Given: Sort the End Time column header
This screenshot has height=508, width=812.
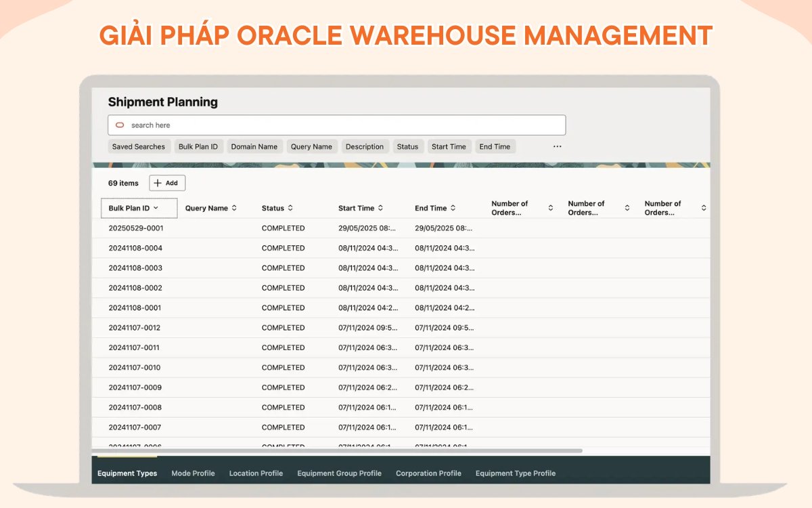Looking at the screenshot, I should pyautogui.click(x=453, y=208).
